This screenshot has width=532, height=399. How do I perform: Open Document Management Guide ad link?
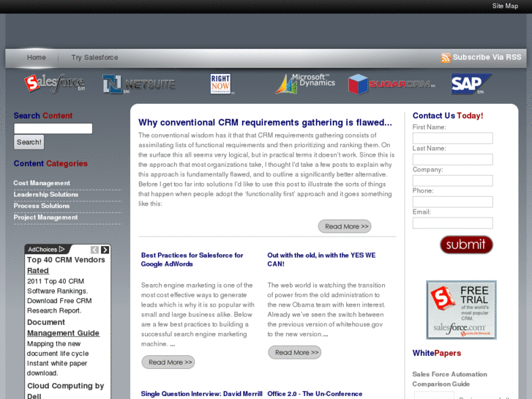[63, 328]
